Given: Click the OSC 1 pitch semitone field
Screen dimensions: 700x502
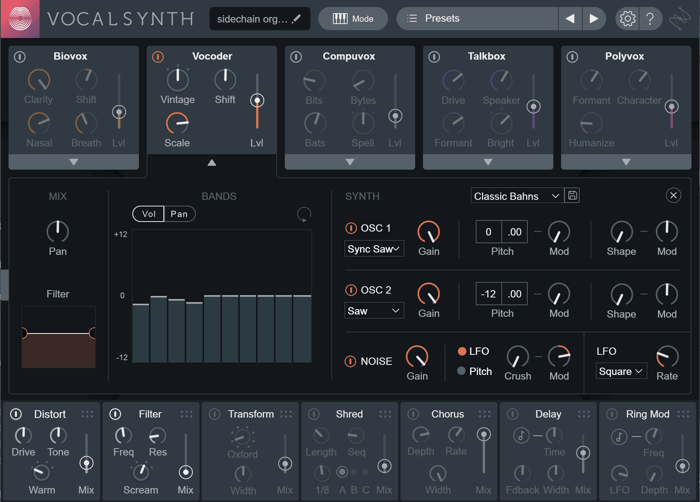Looking at the screenshot, I should coord(488,232).
